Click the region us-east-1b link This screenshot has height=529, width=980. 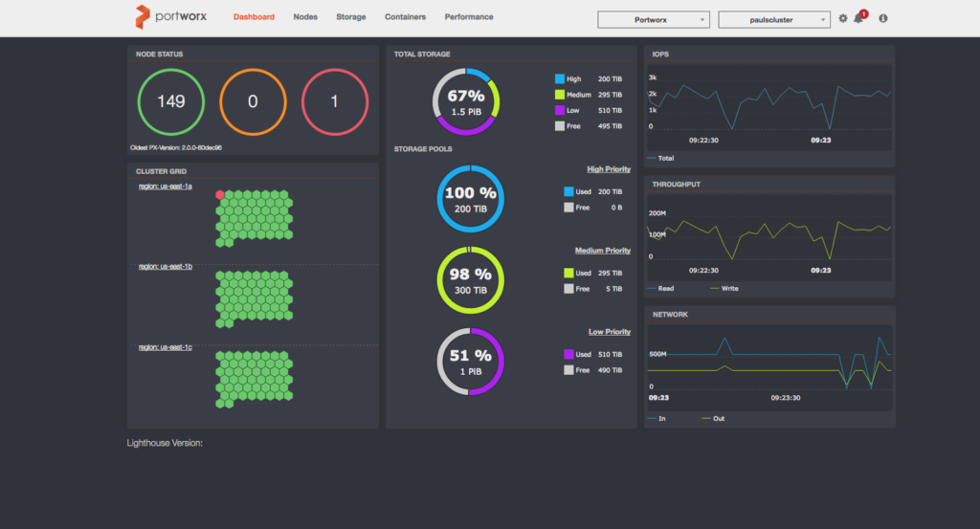pos(166,266)
